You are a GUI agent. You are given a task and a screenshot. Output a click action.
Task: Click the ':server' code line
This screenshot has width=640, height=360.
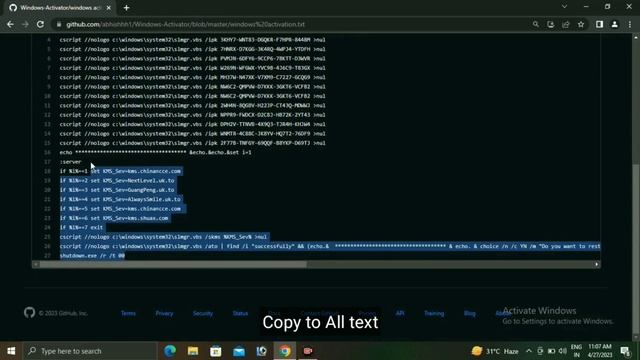coord(70,162)
